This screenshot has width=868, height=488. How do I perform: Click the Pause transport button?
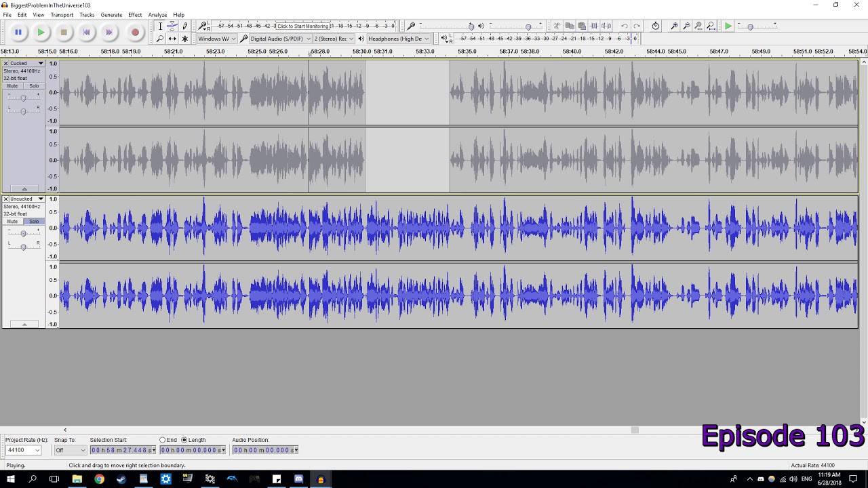[18, 32]
